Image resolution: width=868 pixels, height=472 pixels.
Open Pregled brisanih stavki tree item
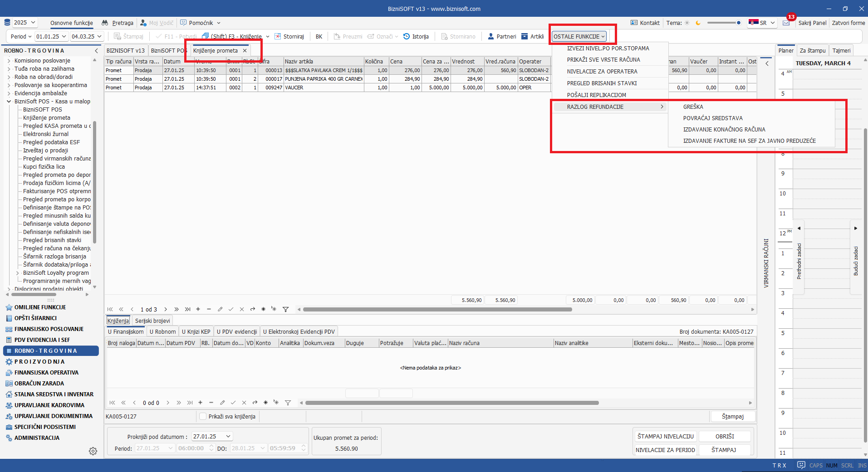(52, 240)
